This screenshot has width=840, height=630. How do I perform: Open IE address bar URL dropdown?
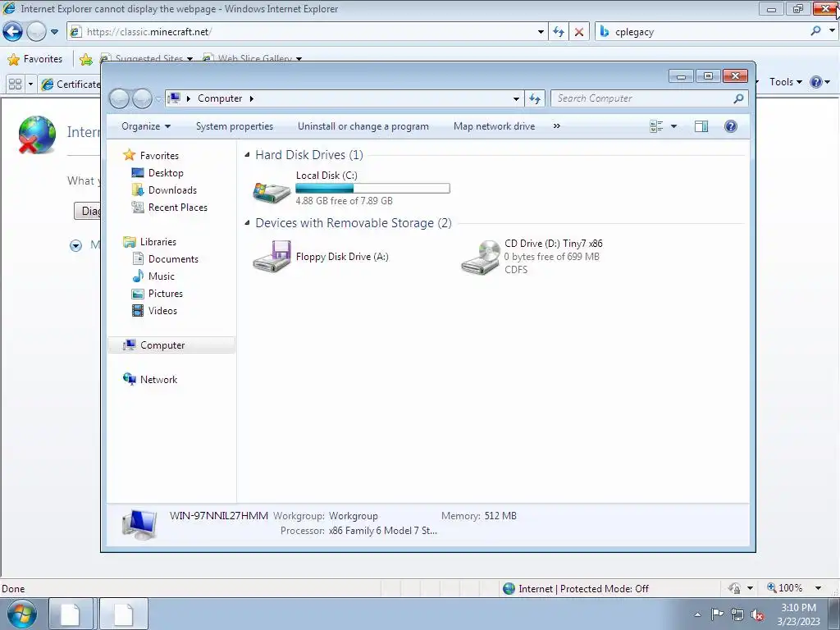click(x=541, y=32)
